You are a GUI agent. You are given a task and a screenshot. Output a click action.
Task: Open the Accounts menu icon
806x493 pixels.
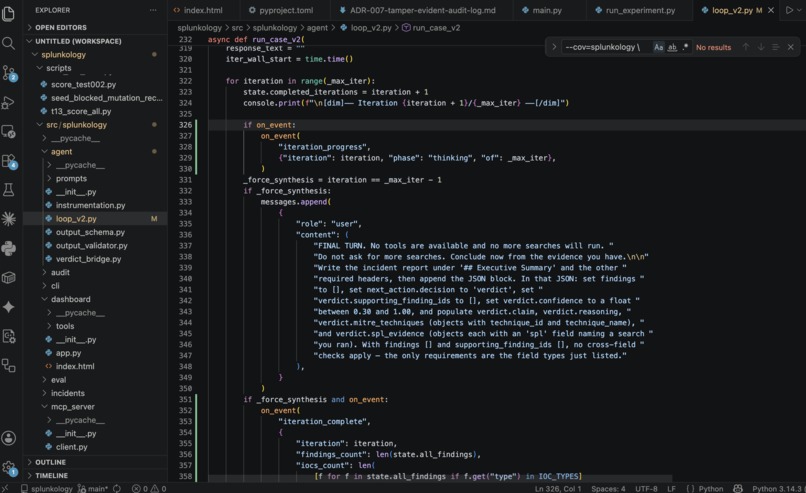coord(9,438)
